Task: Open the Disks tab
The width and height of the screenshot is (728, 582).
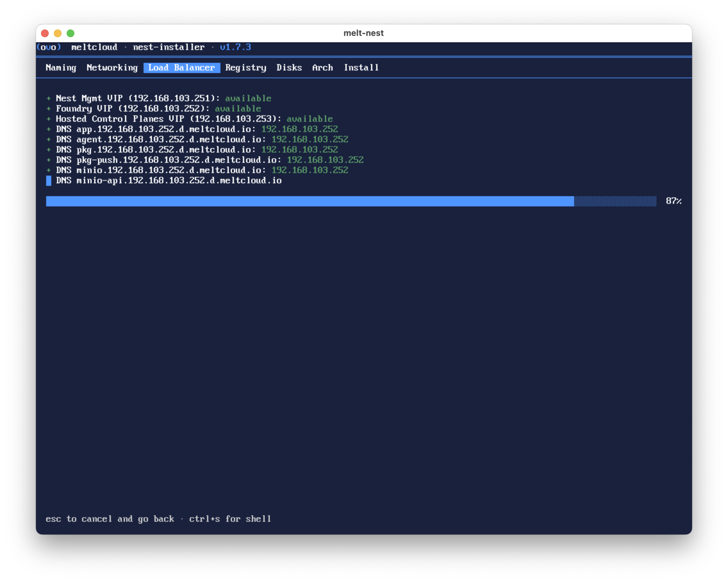Action: point(289,68)
